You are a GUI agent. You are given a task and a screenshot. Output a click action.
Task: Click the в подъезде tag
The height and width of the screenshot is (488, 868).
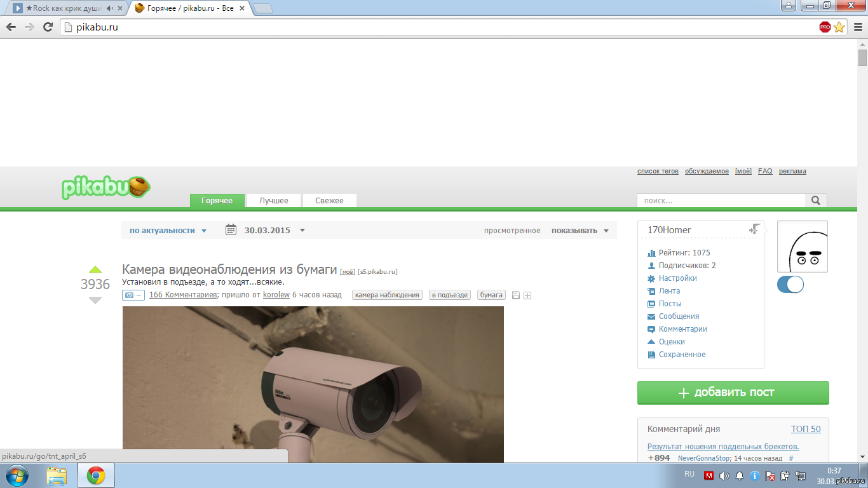[x=450, y=295]
